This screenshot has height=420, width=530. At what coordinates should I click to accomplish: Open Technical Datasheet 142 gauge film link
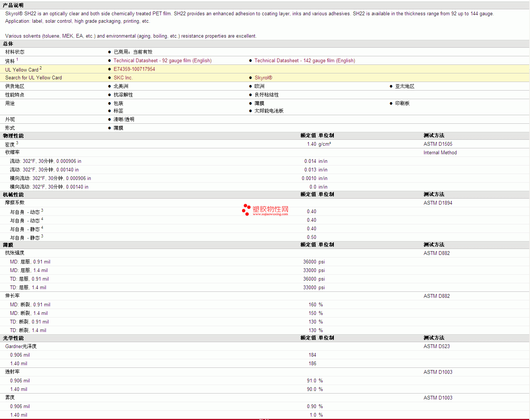[305, 61]
